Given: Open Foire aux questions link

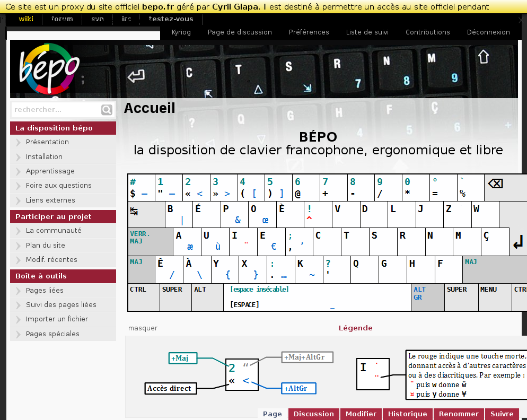Looking at the screenshot, I should click(x=58, y=185).
